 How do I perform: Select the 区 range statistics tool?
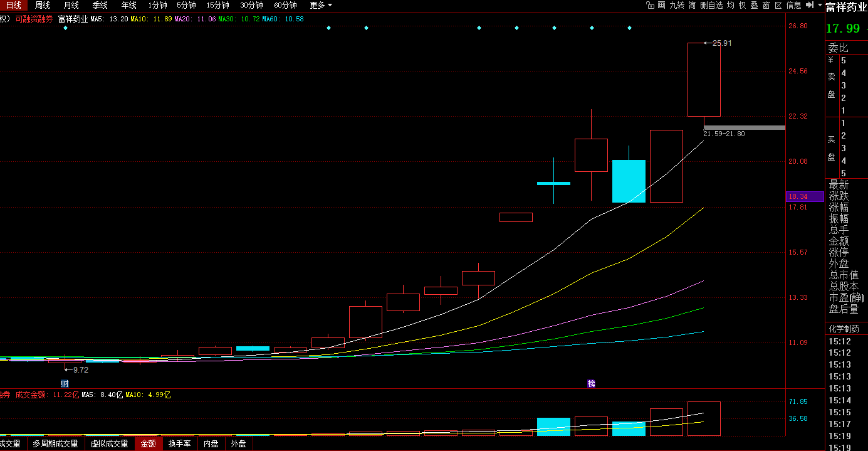pyautogui.click(x=778, y=5)
